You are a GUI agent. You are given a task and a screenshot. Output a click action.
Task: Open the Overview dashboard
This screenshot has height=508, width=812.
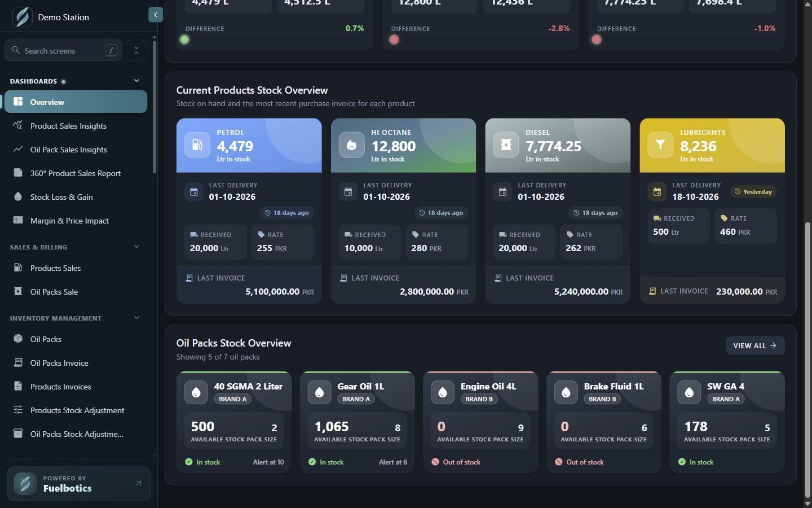click(x=76, y=102)
